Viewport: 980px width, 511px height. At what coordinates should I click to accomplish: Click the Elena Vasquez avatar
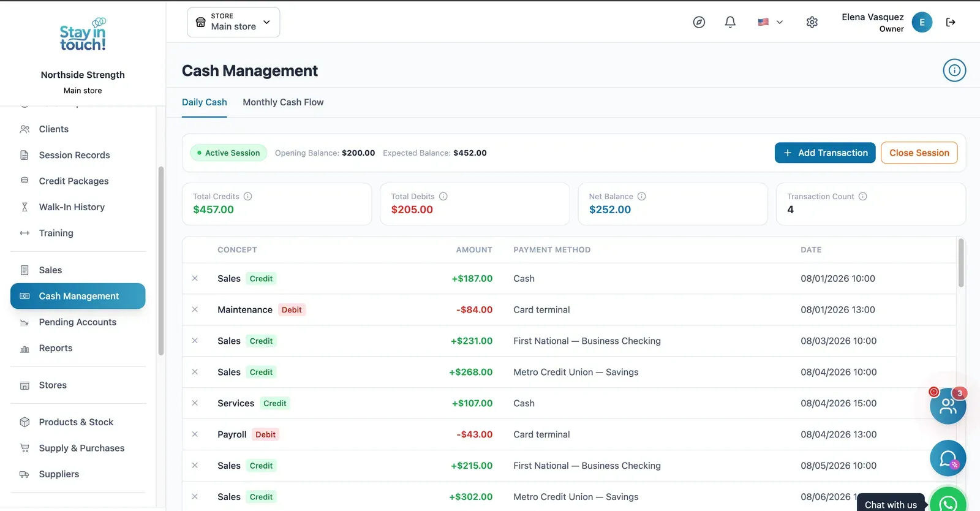(922, 22)
